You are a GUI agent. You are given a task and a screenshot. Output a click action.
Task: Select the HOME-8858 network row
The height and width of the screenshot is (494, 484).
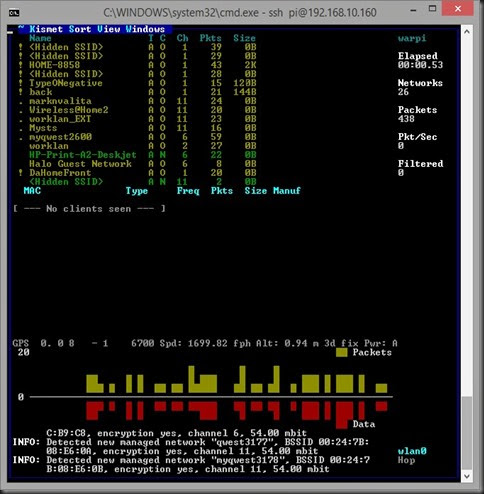(x=138, y=65)
